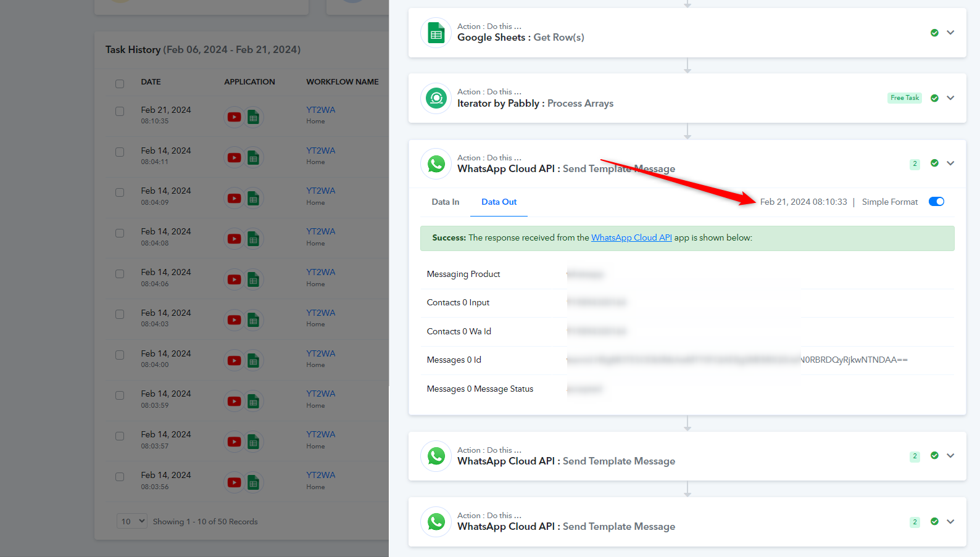980x557 pixels.
Task: Open the YT2WA workflow from the 08:03:59 row
Action: (x=321, y=394)
